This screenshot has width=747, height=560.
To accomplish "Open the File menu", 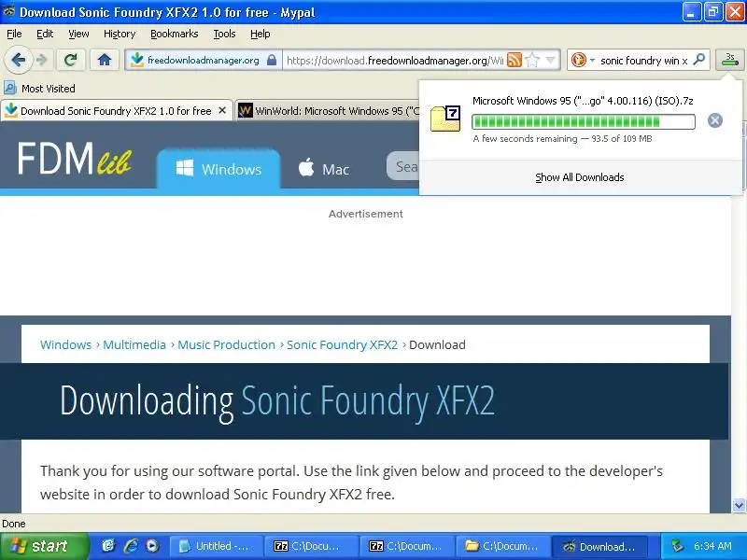I will tap(14, 34).
